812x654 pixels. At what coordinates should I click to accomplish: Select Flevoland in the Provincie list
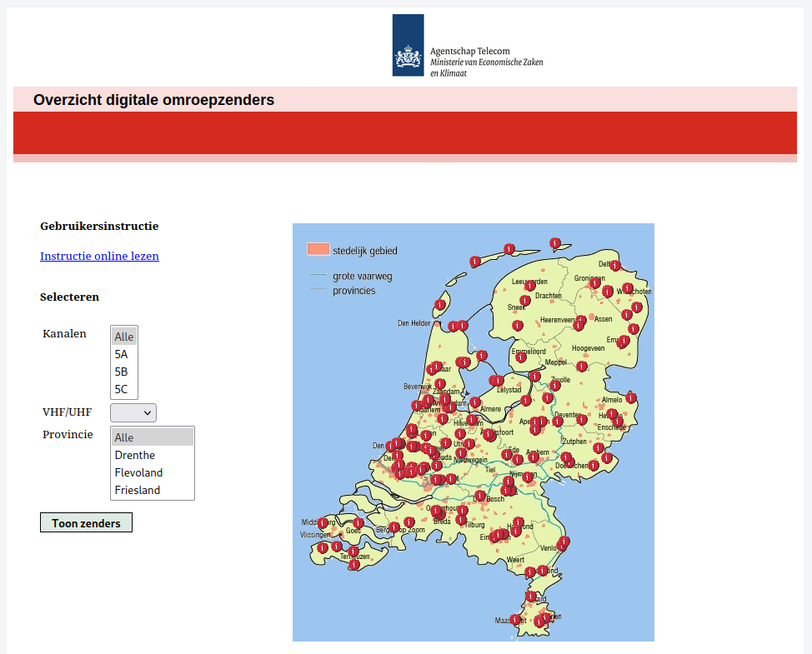[x=138, y=472]
